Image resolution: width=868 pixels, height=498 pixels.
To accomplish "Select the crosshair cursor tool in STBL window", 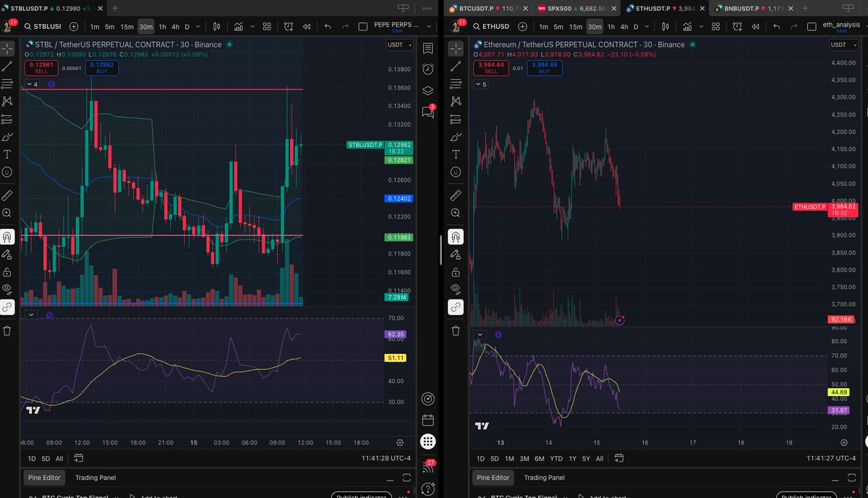I will [x=7, y=48].
